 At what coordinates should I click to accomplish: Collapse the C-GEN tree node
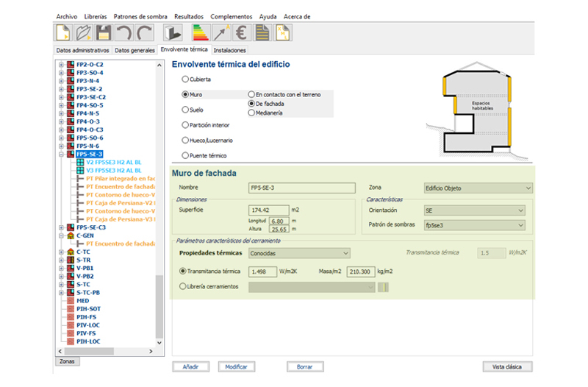(61, 235)
